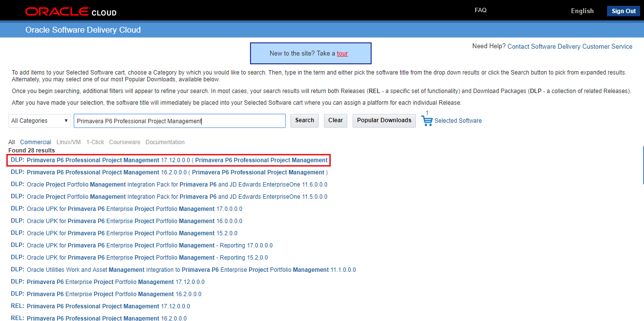Click the Oracle Software Delivery Cloud title

tap(83, 30)
